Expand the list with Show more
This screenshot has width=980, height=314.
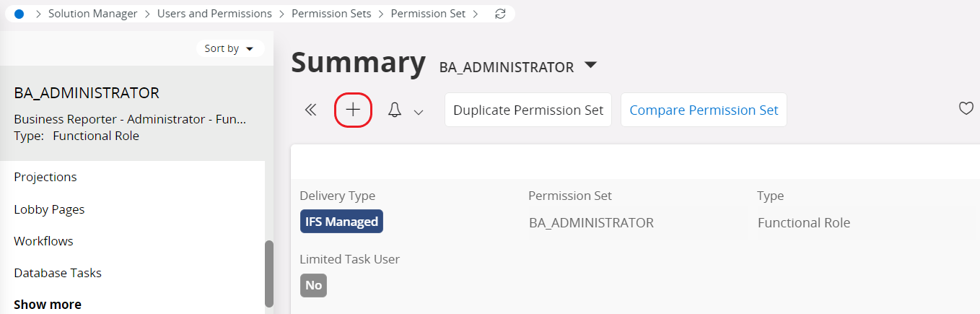click(x=48, y=305)
